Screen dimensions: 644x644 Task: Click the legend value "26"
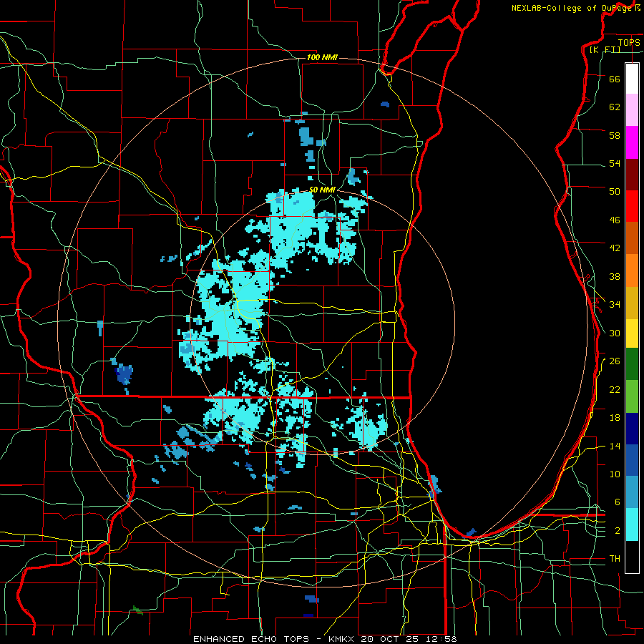point(615,361)
